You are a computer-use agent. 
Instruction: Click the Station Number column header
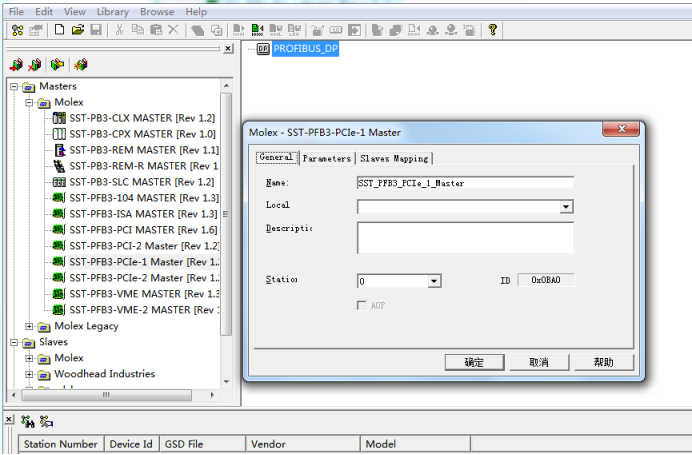tap(61, 444)
